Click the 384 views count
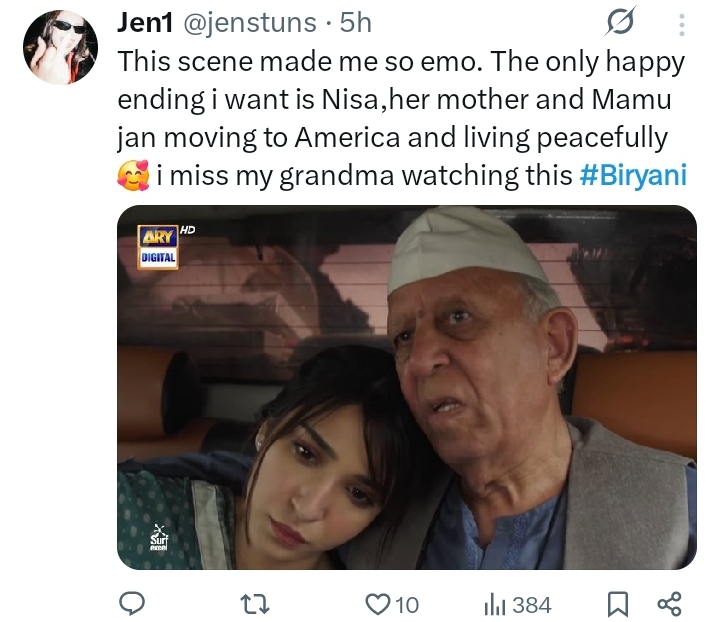 click(531, 604)
